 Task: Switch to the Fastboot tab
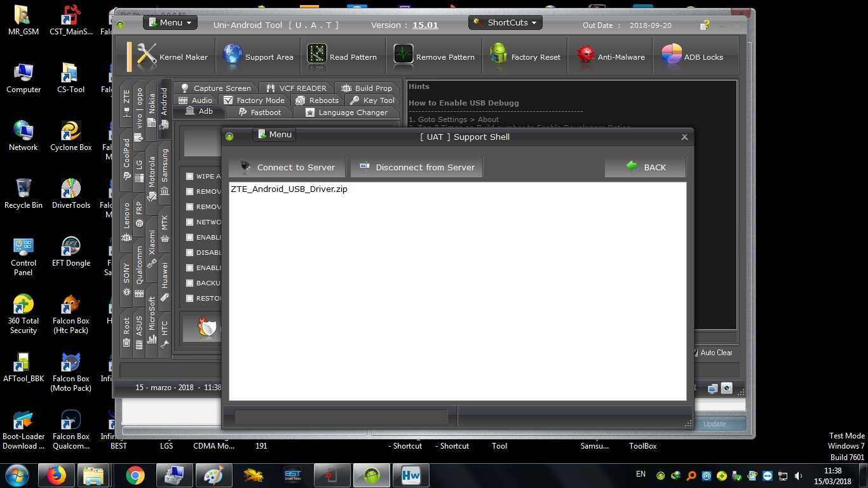[260, 112]
